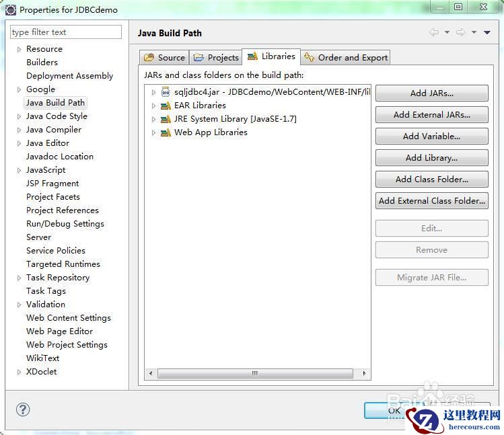This screenshot has width=504, height=435.
Task: Select Service Policies in the tree
Action: (56, 251)
